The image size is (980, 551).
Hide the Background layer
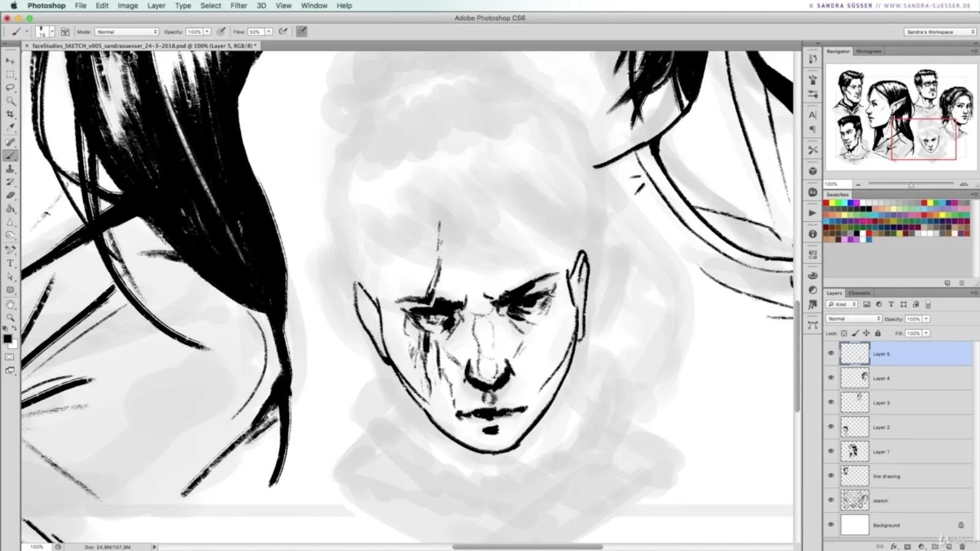click(831, 525)
